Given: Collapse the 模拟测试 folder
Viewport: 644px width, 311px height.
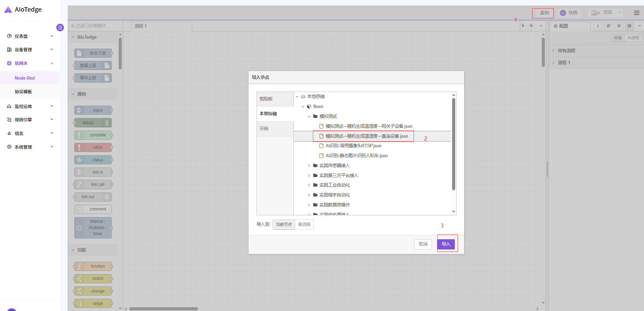Looking at the screenshot, I should tap(309, 117).
